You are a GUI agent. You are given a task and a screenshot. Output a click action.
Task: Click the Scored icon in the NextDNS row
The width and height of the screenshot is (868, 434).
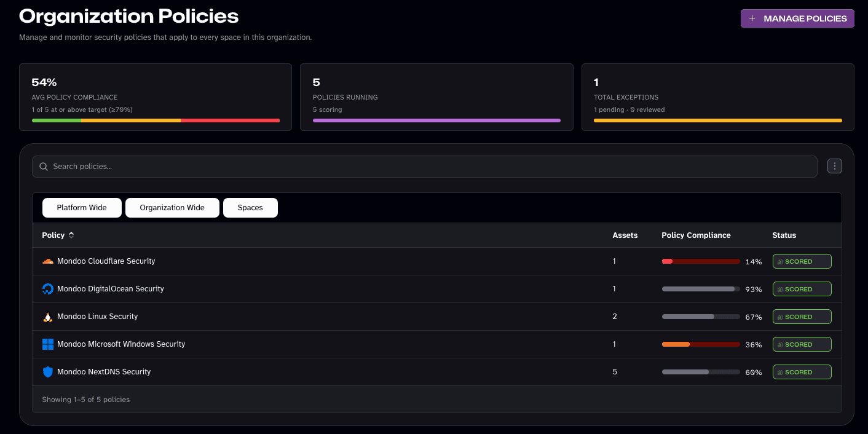click(780, 373)
